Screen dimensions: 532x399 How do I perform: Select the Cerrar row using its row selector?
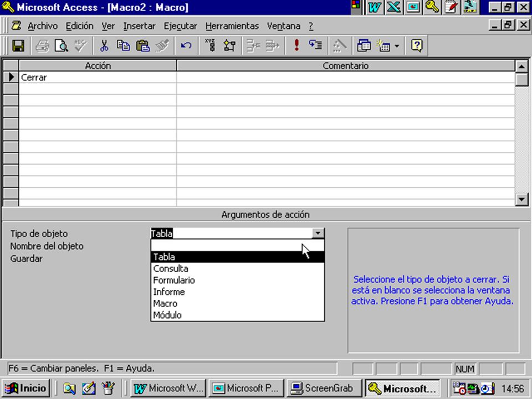click(x=11, y=78)
